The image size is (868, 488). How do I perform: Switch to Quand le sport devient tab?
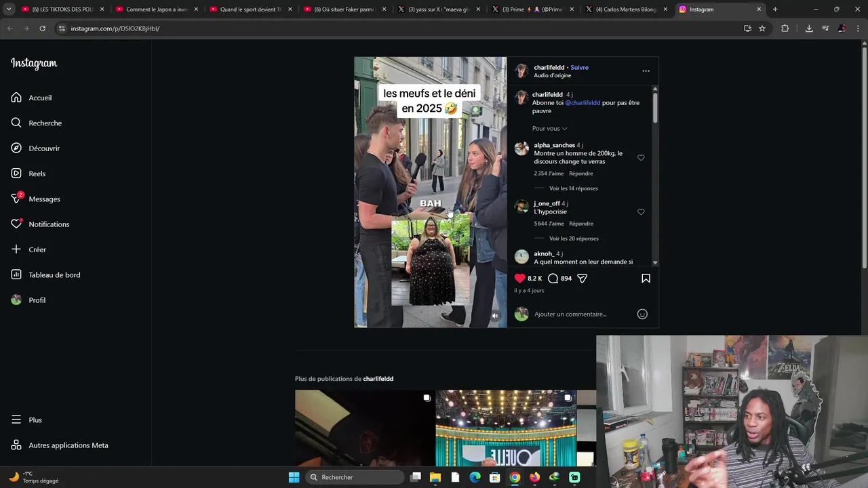pyautogui.click(x=251, y=9)
